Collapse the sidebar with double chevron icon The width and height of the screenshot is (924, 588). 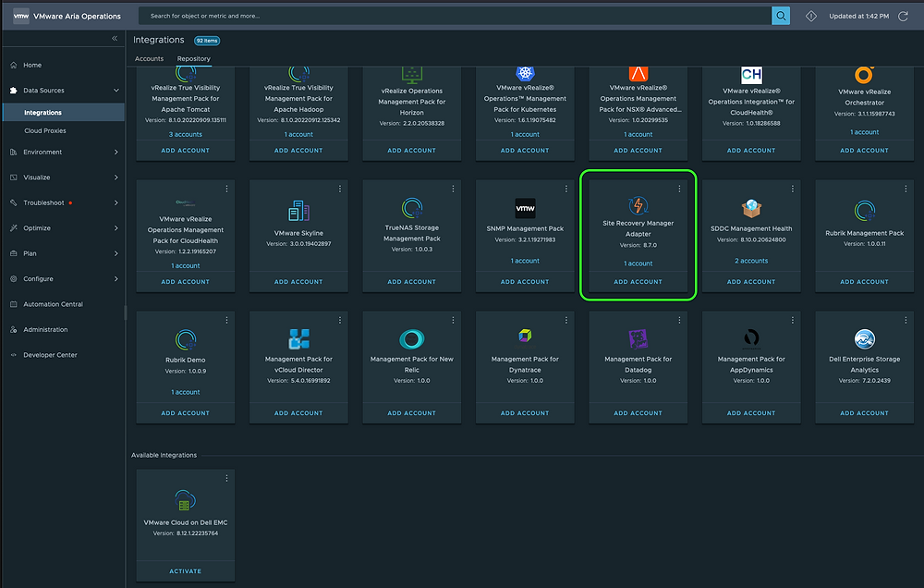(x=115, y=38)
